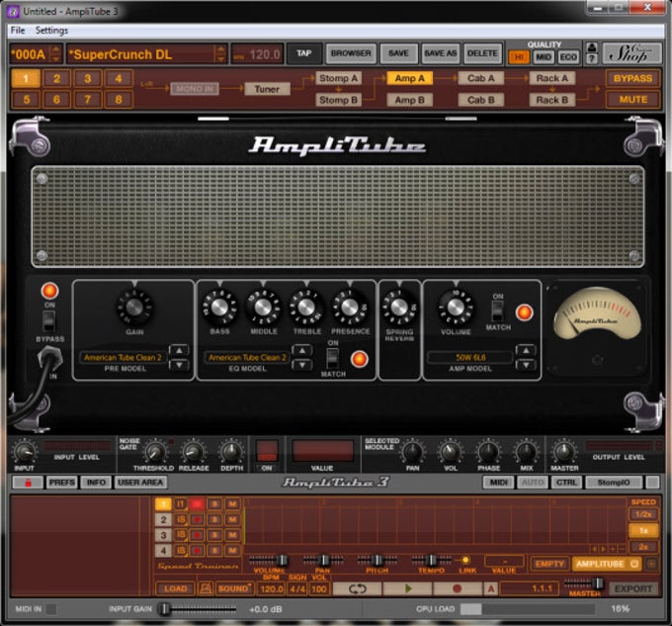Adjust the recorder PITCH slider
The image size is (672, 626).
click(378, 560)
